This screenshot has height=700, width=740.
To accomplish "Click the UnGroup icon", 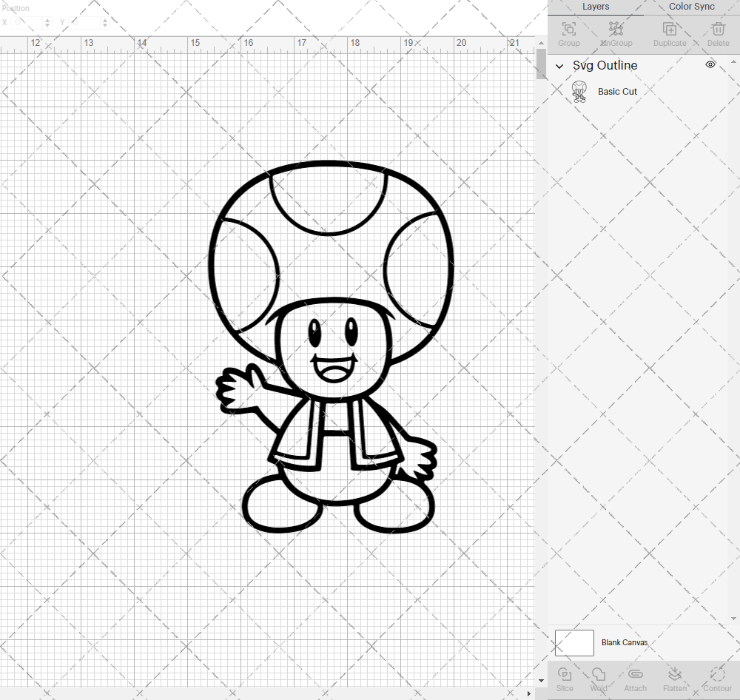I will tap(616, 33).
